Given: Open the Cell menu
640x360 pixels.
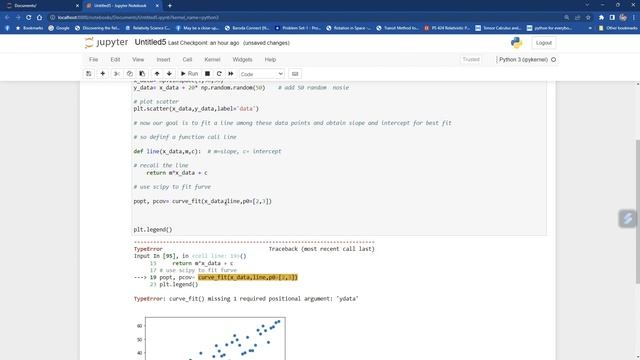Looking at the screenshot, I should click(187, 60).
